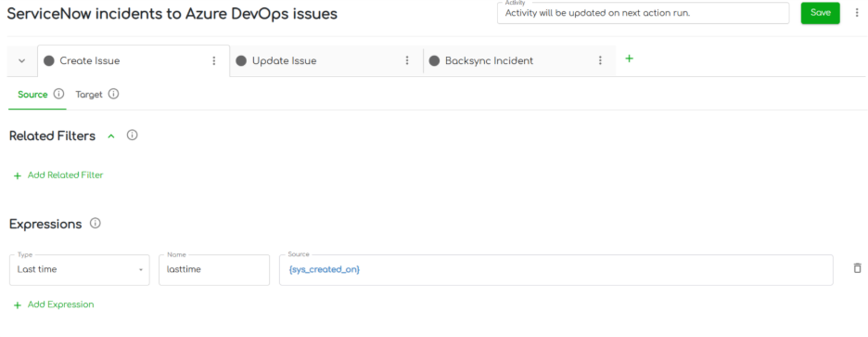Click the gray status dot on Update Issue
Image resolution: width=868 pixels, height=337 pixels.
point(241,61)
